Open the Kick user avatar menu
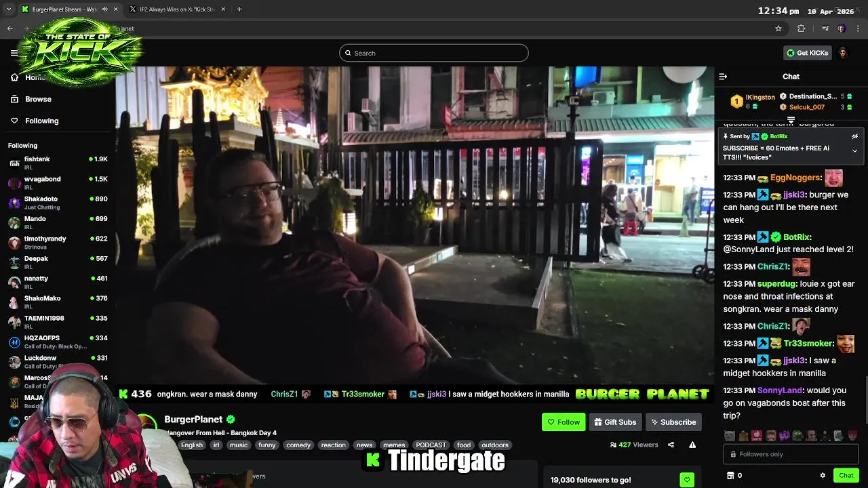 [x=843, y=53]
